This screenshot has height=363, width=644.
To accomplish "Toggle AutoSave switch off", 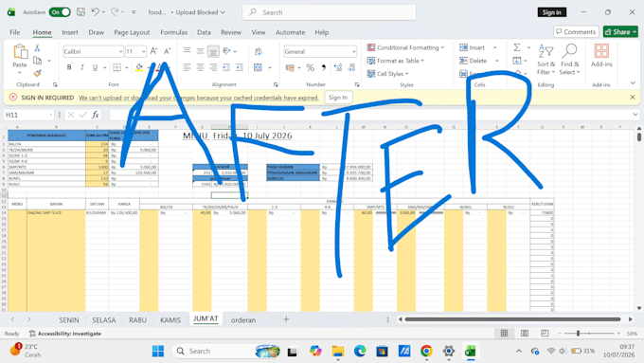I will click(60, 12).
